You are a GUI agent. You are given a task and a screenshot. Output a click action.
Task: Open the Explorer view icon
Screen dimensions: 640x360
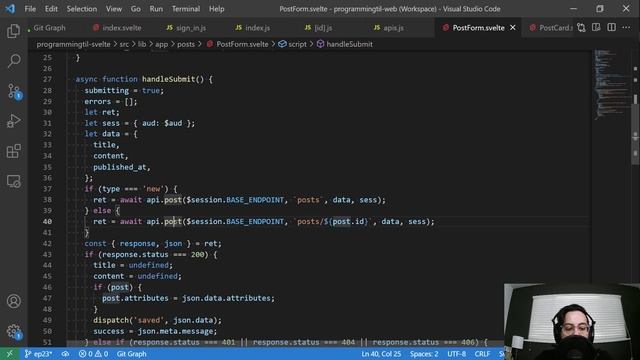(13, 31)
